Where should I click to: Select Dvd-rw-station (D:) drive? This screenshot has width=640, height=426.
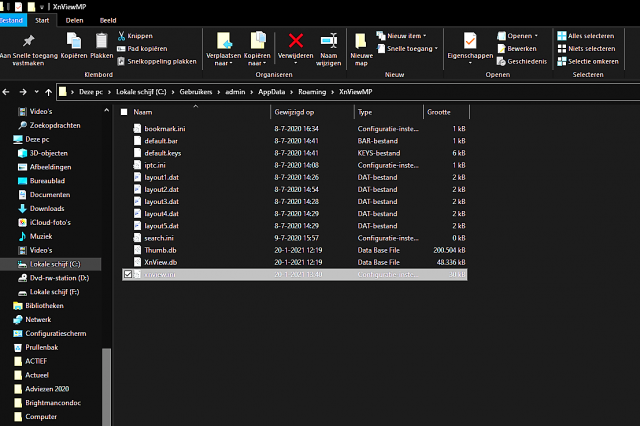tap(53, 278)
